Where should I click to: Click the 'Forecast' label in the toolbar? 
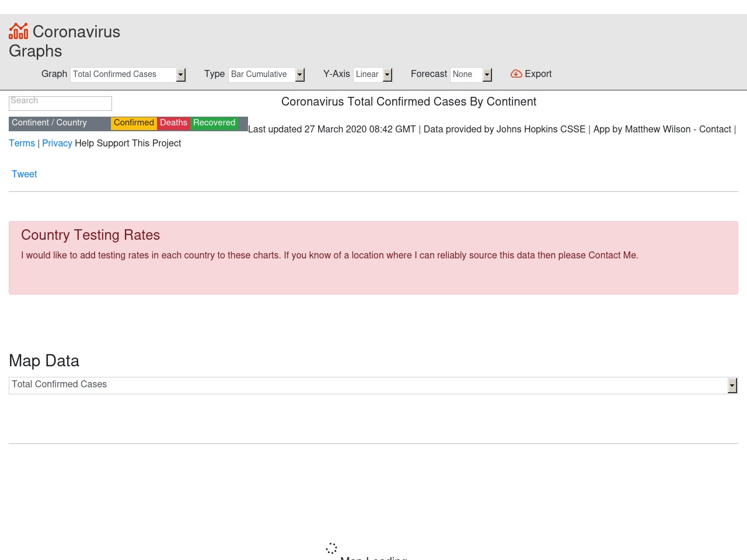click(x=429, y=74)
